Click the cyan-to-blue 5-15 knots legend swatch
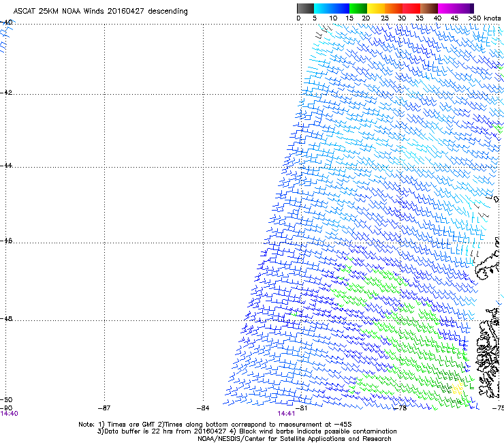 [332, 8]
